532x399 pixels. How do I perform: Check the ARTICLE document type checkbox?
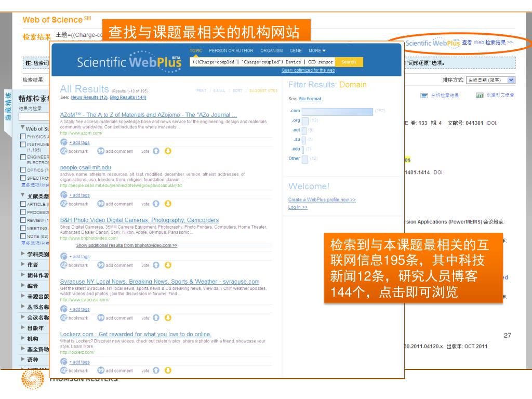coord(23,204)
